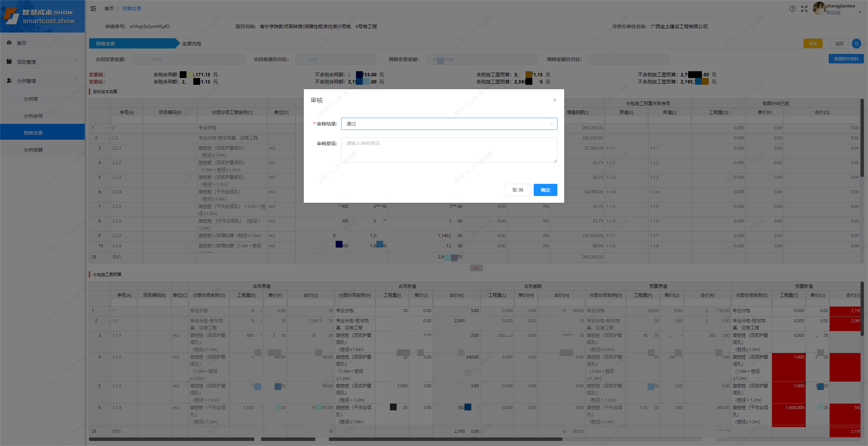Close the 审核 dialog with X icon

tap(555, 100)
